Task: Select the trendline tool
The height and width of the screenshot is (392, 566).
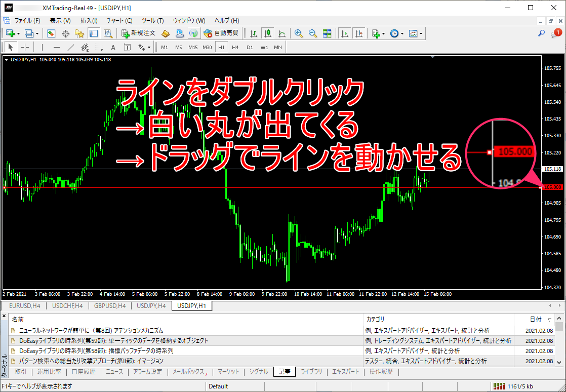Action: [71, 47]
